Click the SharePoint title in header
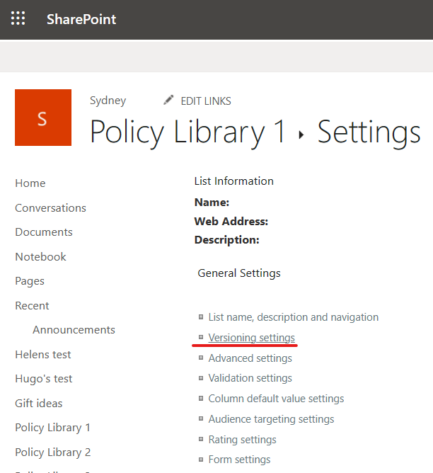 (x=81, y=19)
